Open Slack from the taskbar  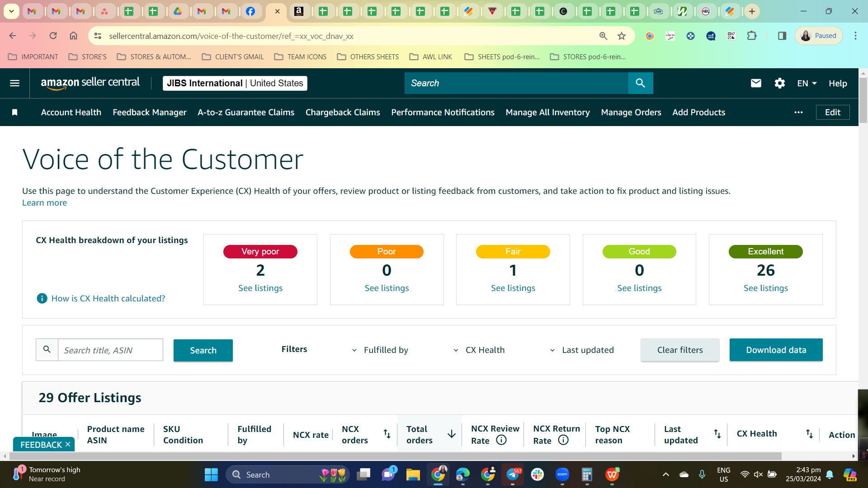[538, 474]
